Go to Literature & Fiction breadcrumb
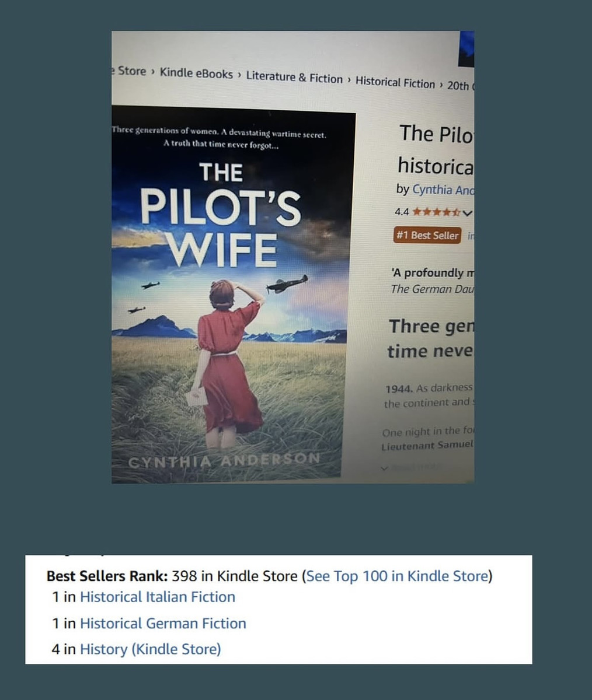The height and width of the screenshot is (700, 592). (x=294, y=78)
